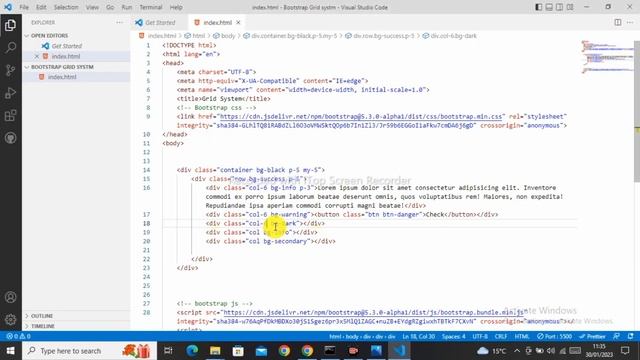Close the index.html editor tab

coord(238,22)
